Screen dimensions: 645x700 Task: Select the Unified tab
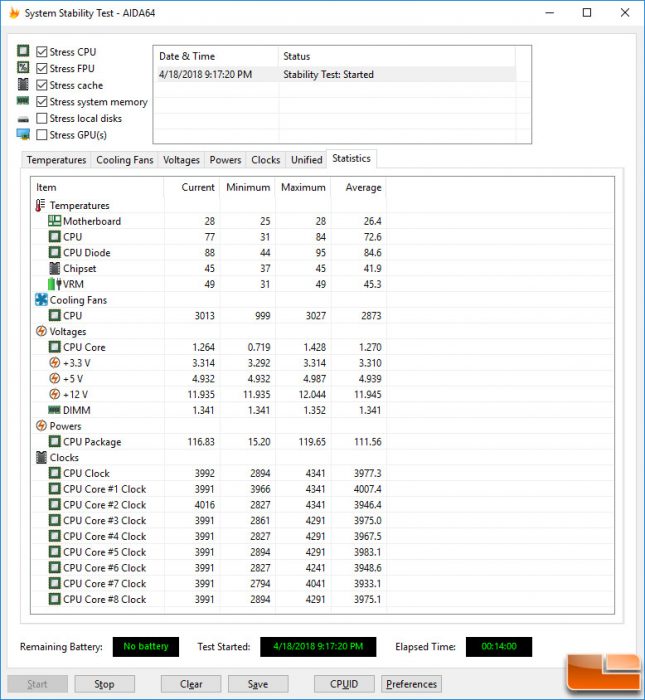pos(306,160)
